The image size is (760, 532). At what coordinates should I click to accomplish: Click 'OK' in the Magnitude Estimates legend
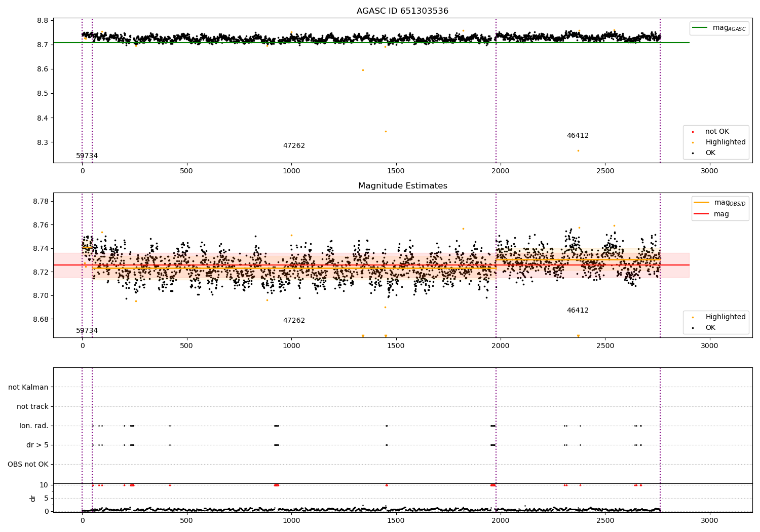click(x=710, y=328)
